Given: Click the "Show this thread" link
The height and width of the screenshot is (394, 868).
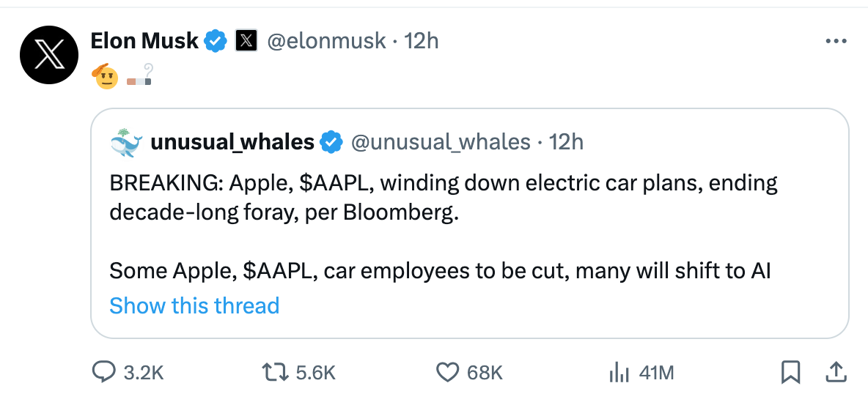Looking at the screenshot, I should pyautogui.click(x=194, y=305).
